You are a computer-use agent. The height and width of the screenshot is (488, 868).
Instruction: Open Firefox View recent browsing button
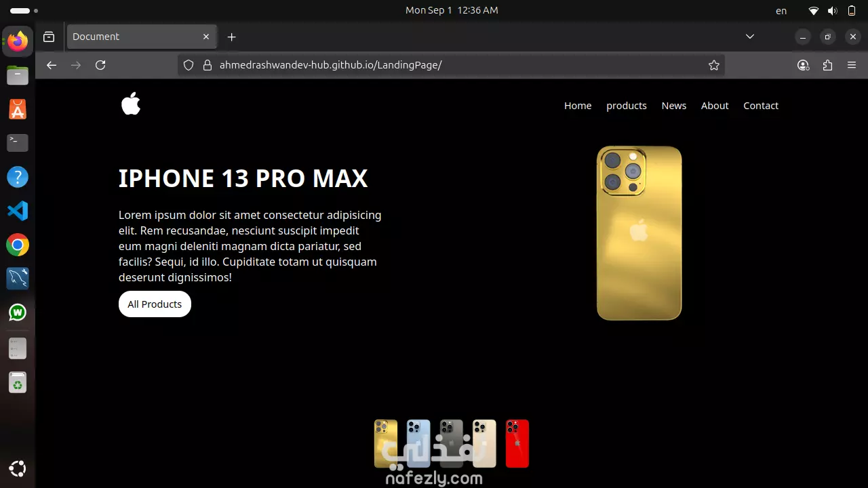pos(49,37)
